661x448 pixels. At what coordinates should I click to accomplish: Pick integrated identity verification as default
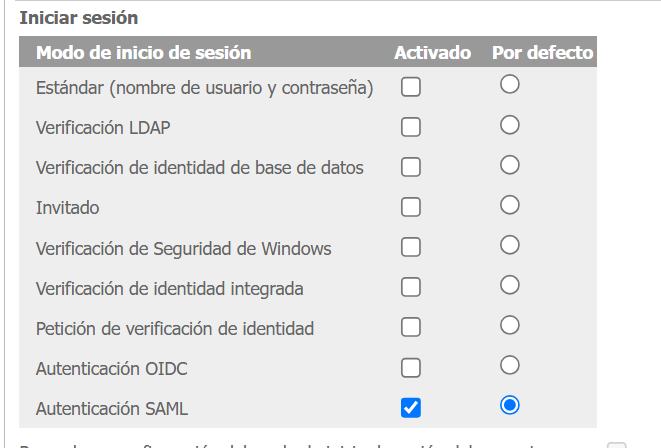pos(510,285)
